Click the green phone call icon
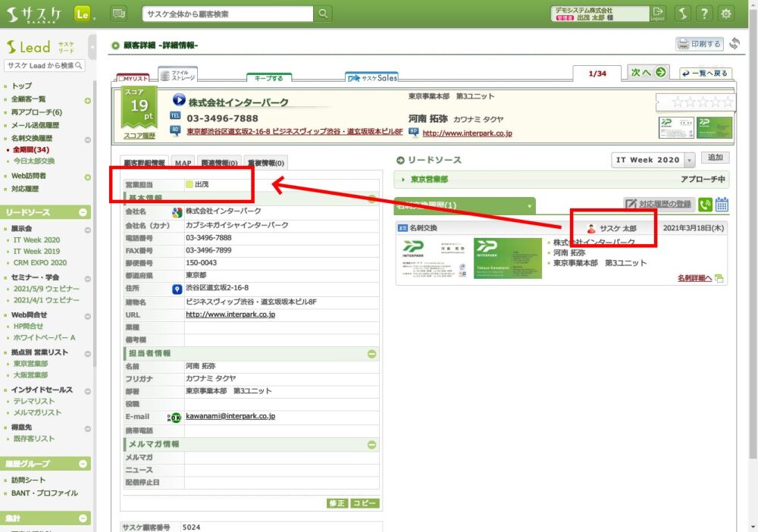This screenshot has height=532, width=758. click(x=705, y=205)
